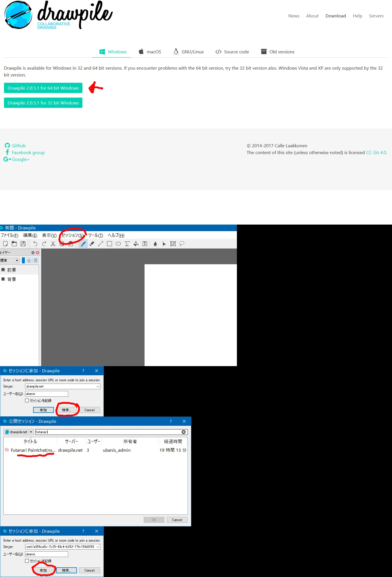Open the セッション(S) menu

73,235
